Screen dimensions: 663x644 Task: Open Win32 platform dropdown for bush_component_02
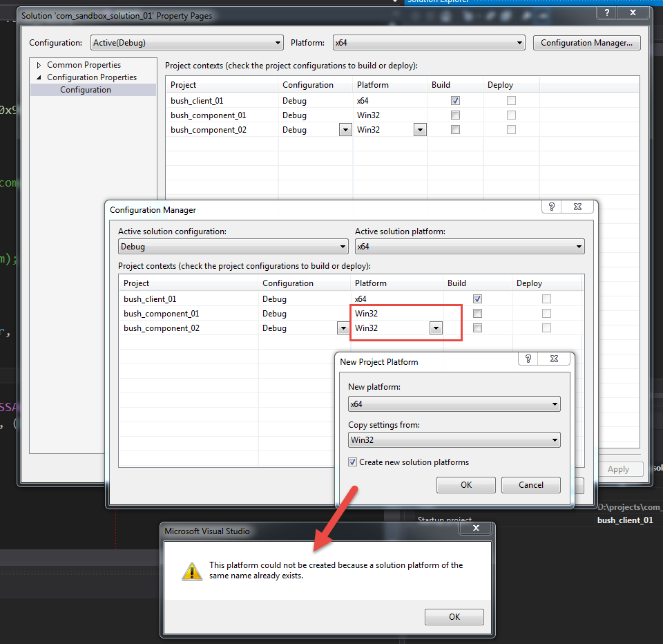[x=435, y=328]
